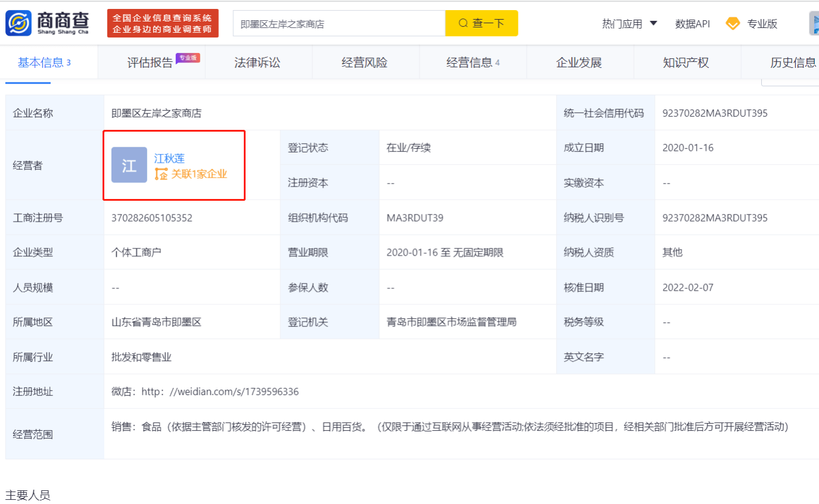The width and height of the screenshot is (819, 504).
Task: Select taxpayer qualification 其他
Action: [x=672, y=253]
